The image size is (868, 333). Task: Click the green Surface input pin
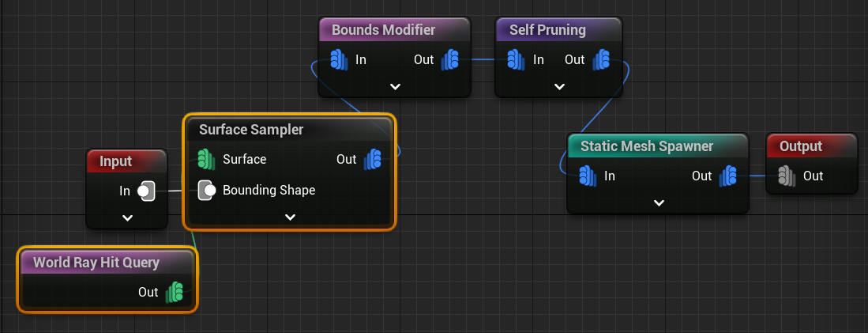tap(206, 160)
